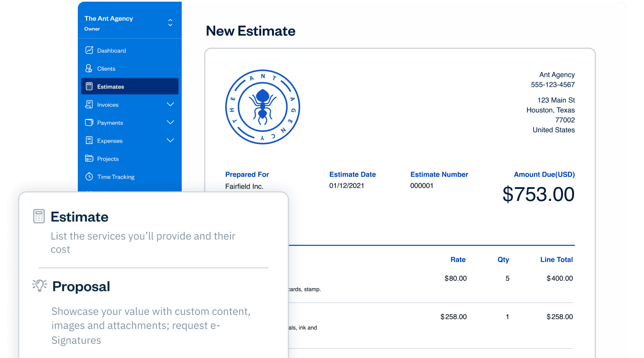Click the Clients person icon
Screen dimensions: 644x358
tap(89, 68)
